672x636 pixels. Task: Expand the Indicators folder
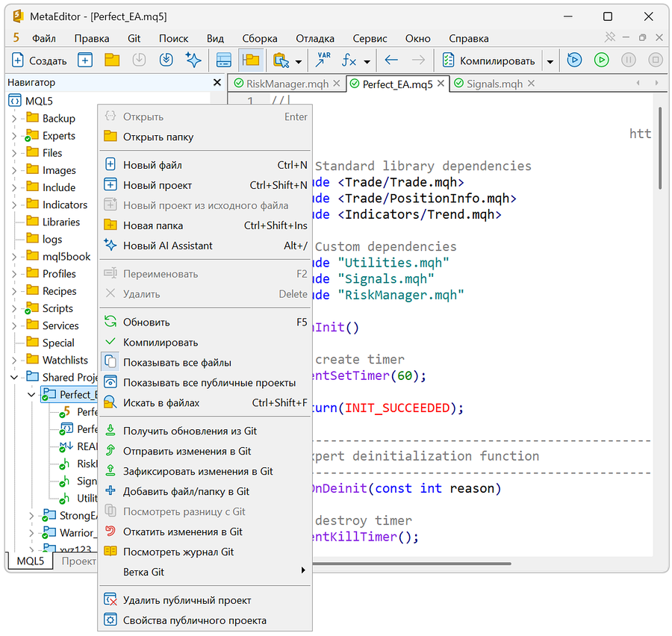click(x=14, y=205)
